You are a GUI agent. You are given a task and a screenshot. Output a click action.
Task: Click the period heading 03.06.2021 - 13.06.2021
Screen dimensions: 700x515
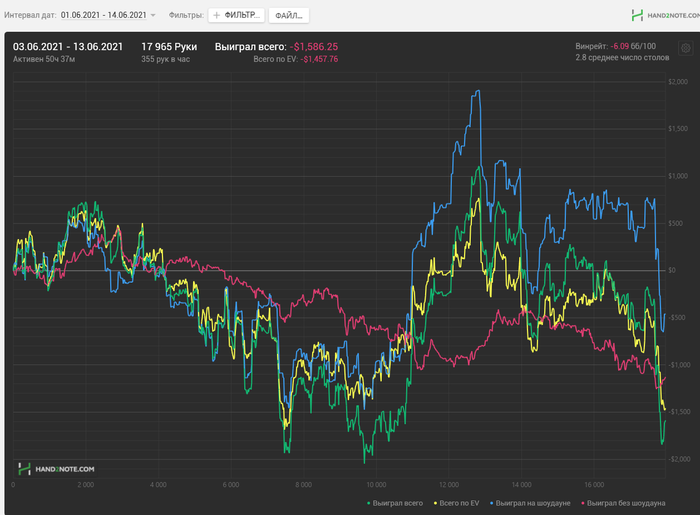coord(68,46)
